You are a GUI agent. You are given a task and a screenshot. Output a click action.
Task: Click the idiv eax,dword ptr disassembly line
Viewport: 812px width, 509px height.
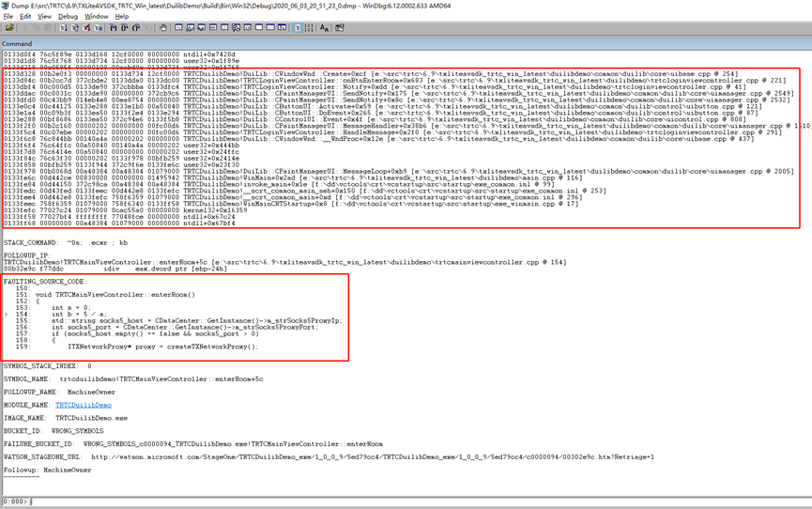115,269
